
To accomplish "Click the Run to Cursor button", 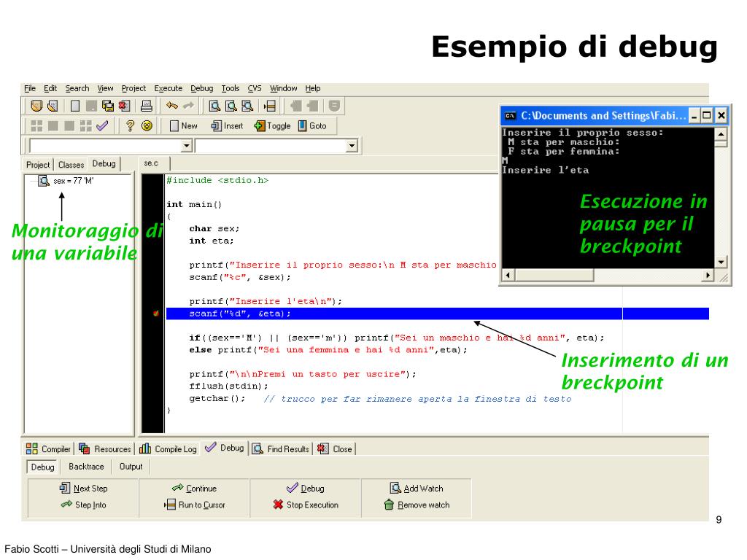I will coord(194,505).
